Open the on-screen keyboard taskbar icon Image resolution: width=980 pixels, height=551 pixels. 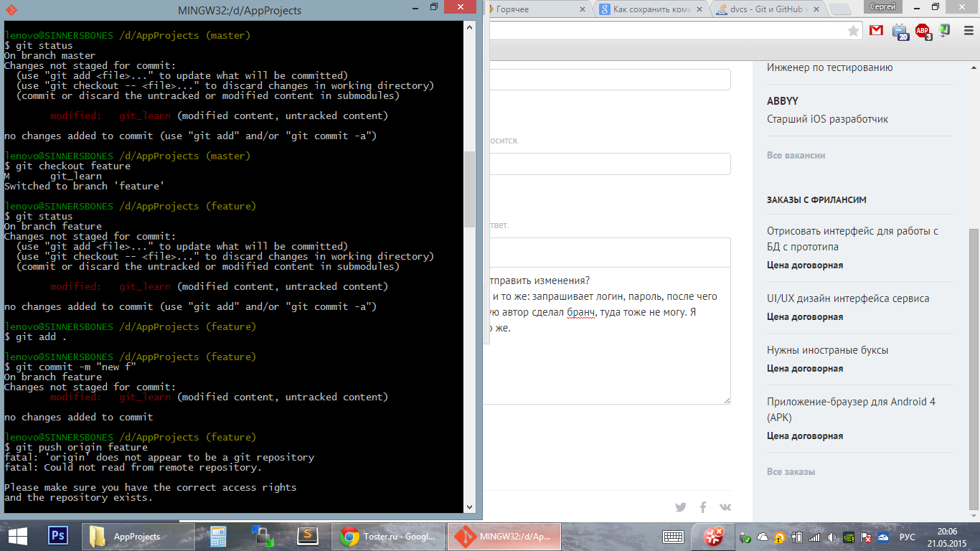point(674,537)
